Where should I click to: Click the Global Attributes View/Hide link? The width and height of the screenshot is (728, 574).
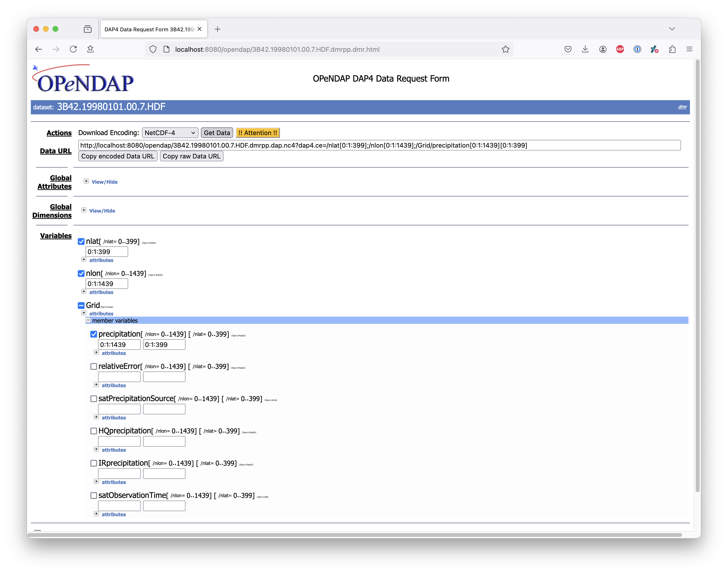(105, 182)
